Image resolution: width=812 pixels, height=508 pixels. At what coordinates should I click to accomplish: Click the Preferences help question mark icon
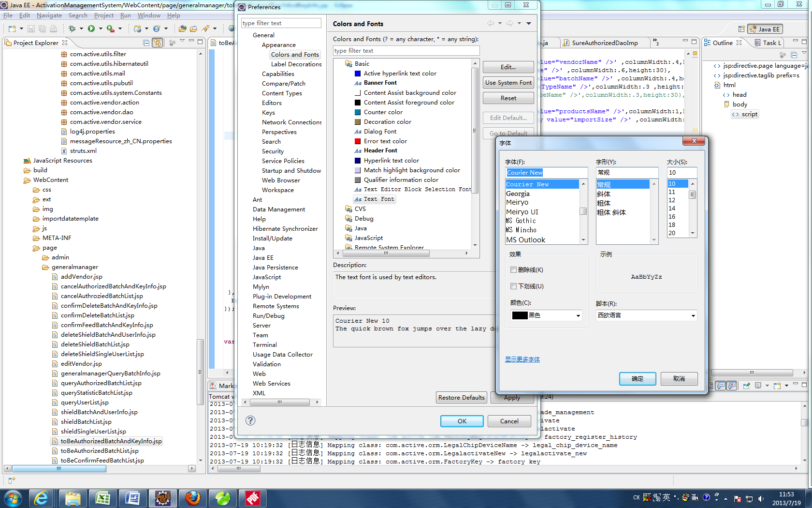250,420
